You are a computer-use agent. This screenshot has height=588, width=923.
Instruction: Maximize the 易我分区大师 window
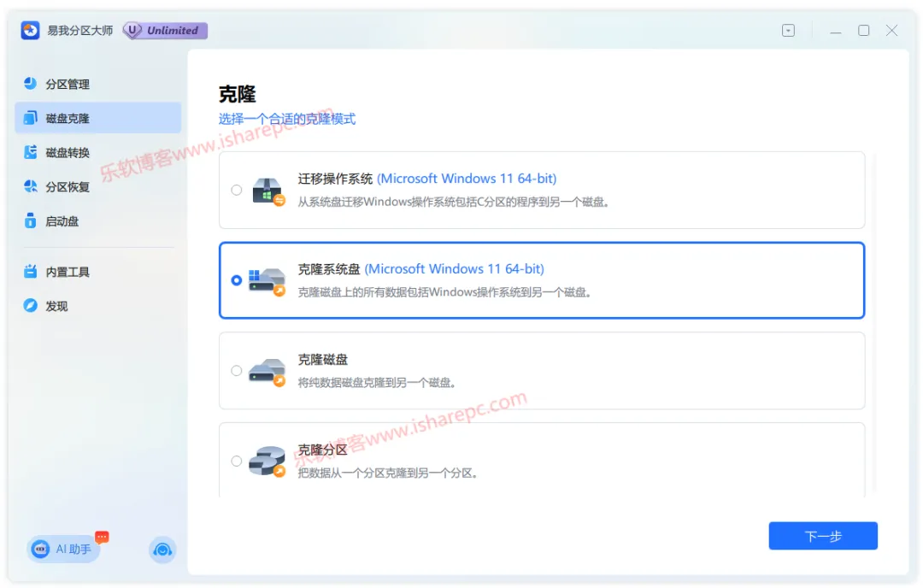[x=863, y=30]
